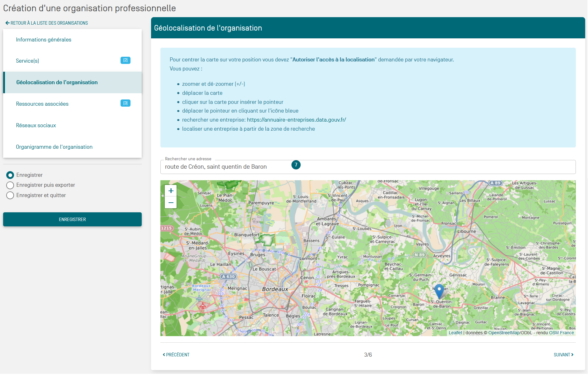Zoom out the map with minus button
The image size is (588, 381).
171,203
